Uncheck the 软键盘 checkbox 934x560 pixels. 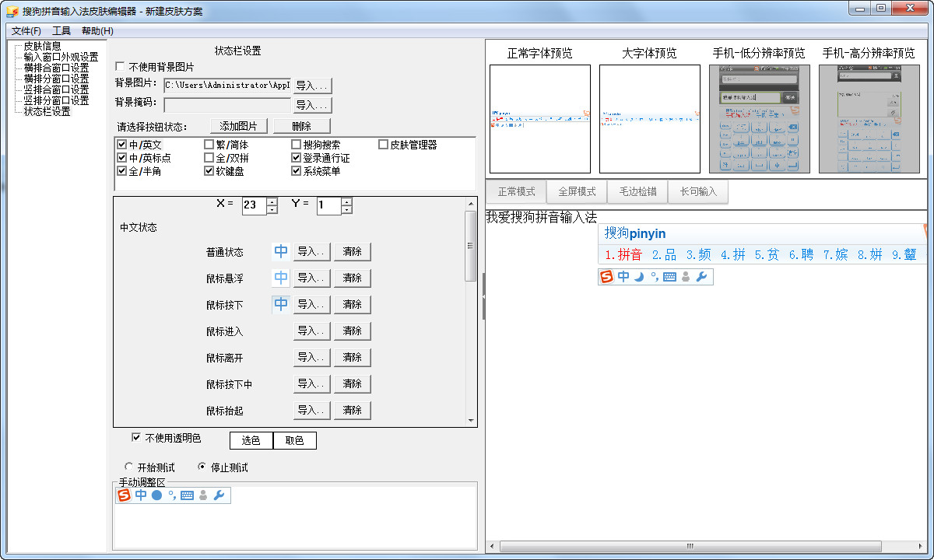click(x=209, y=171)
